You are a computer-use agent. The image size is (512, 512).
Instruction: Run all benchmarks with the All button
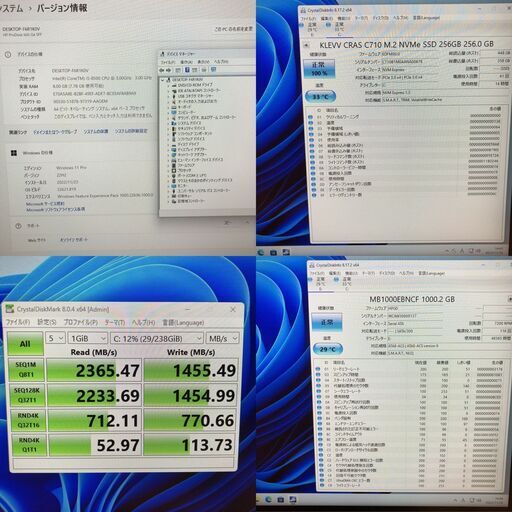[x=25, y=344]
